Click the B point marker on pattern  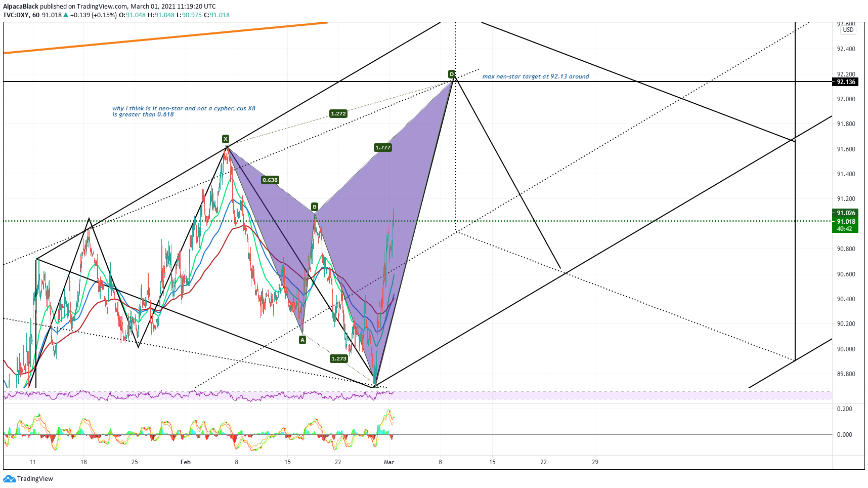click(x=315, y=207)
